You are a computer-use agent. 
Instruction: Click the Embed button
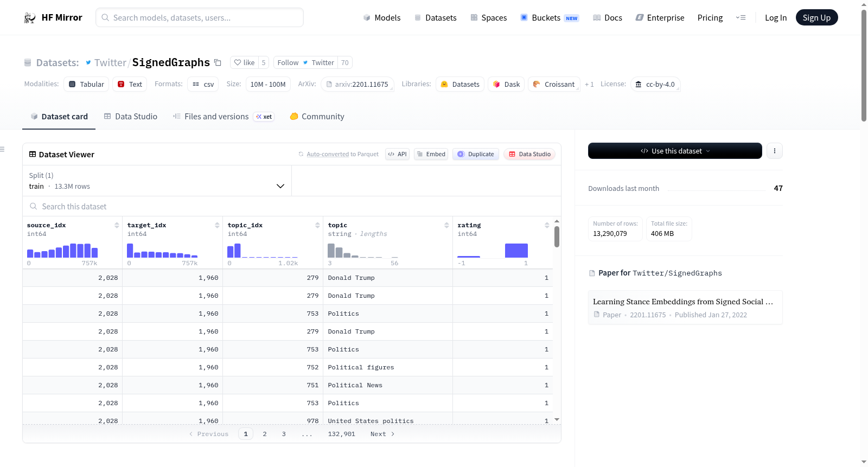coord(431,154)
